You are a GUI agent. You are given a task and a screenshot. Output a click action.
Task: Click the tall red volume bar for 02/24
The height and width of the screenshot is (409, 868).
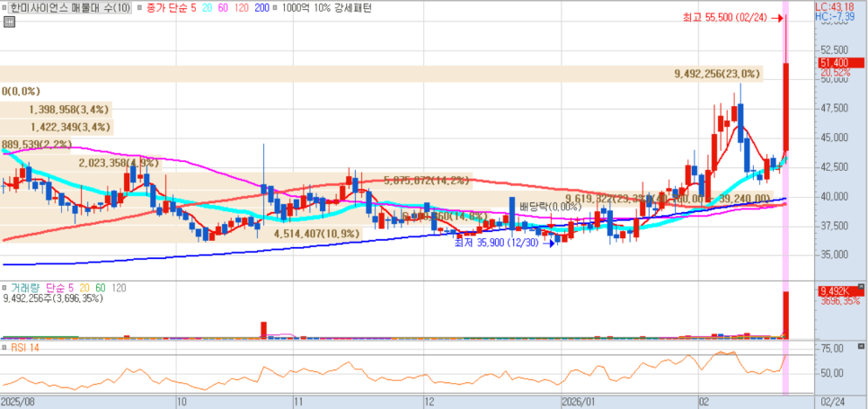point(785,315)
